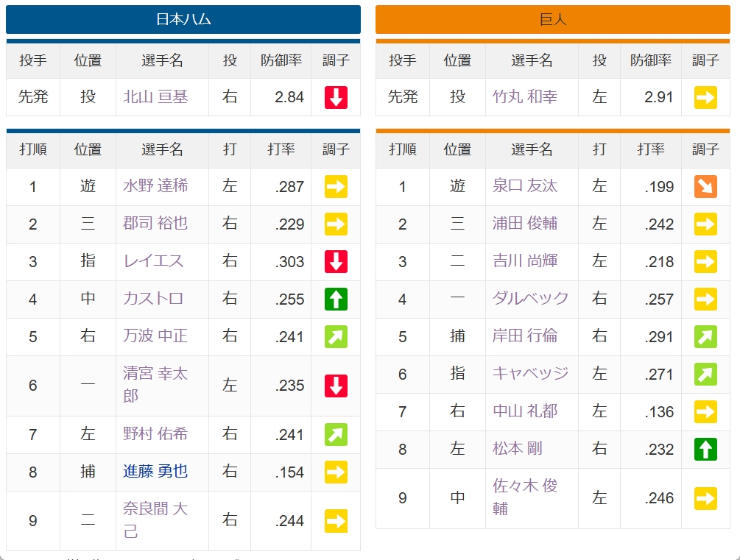Viewport: 740px width, 560px height.
Task: Click player name カストロ
Action: 153,299
